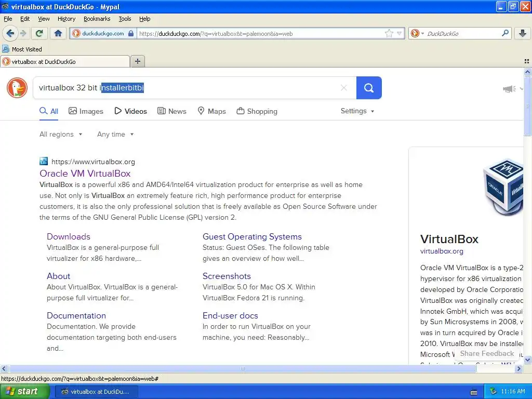Open the Downloads sitelink

coord(69,236)
